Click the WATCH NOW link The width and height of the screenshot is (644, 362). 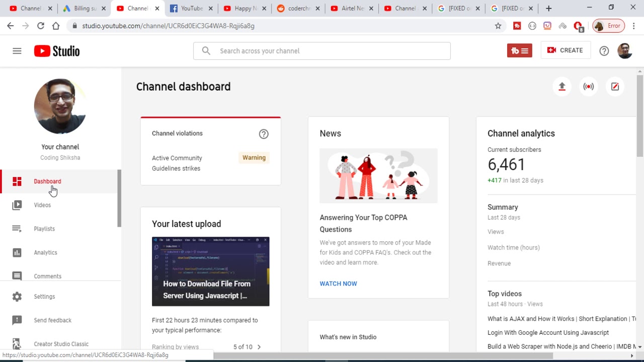point(338,284)
